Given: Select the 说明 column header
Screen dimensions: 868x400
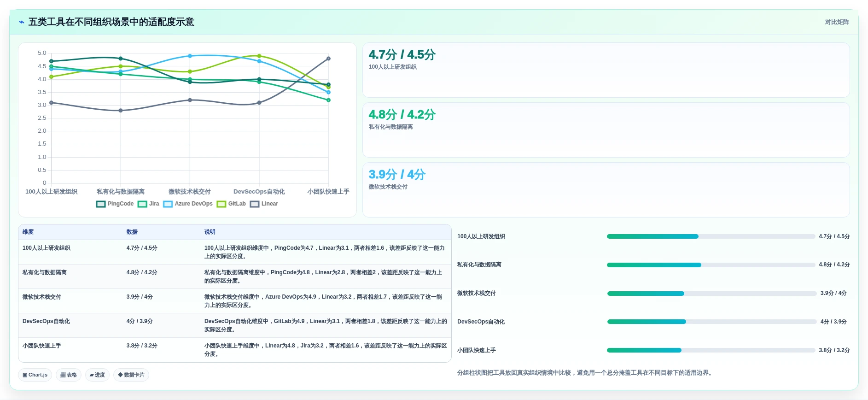Looking at the screenshot, I should pos(210,232).
